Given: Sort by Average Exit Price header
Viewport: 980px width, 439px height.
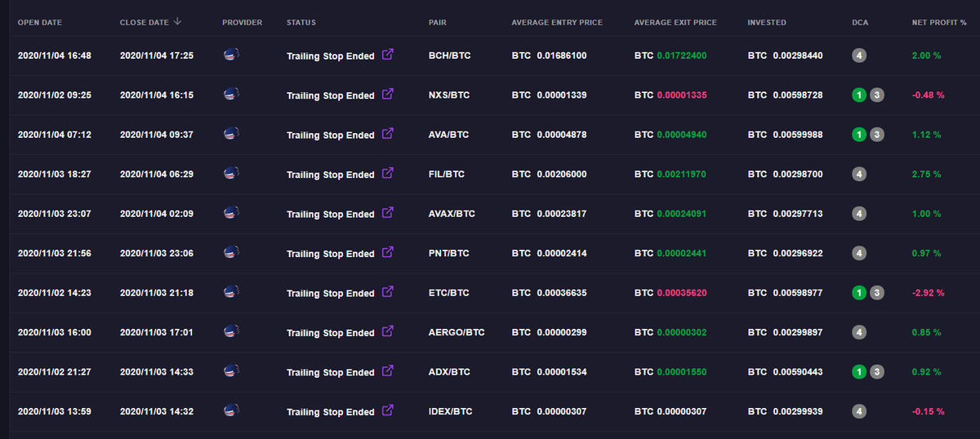Looking at the screenshot, I should tap(675, 23).
